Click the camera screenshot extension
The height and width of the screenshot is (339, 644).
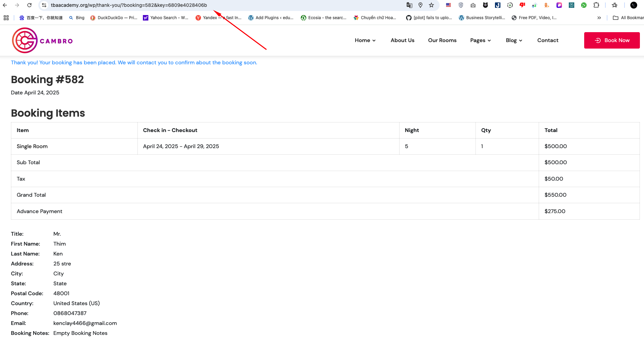473,5
